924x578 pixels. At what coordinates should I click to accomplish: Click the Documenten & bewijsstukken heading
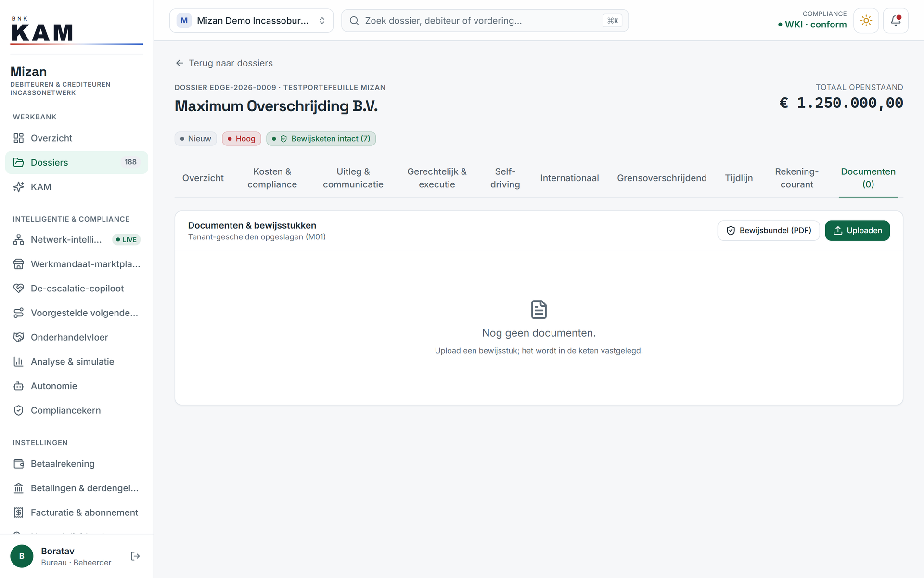(252, 225)
